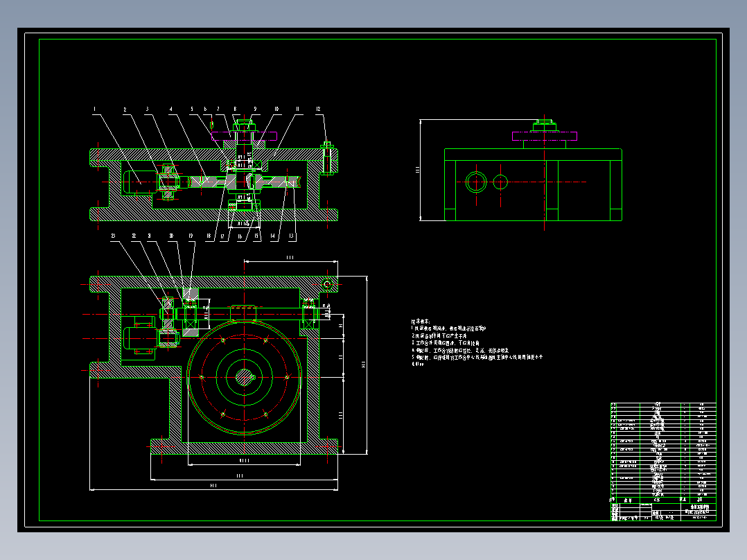This screenshot has width=747, height=560.
Task: Click the red dashed bolt circle on worm wheel
Action: 245,378
